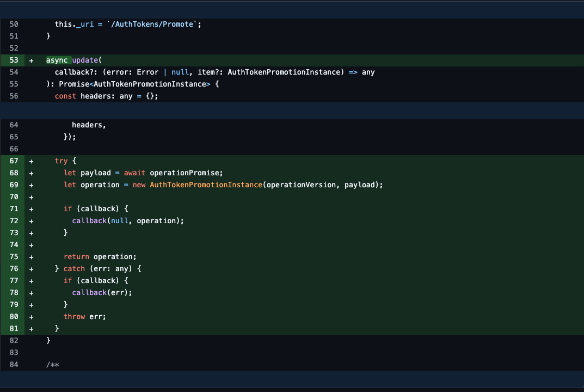Select line number 53 of the added line
This screenshot has width=584, height=392.
[14, 60]
